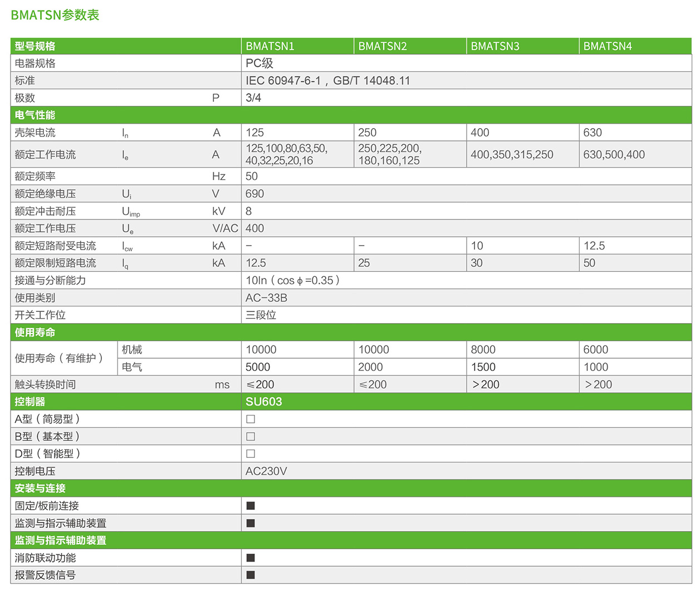Click the AC230V control voltage value
700x591 pixels.
(x=266, y=471)
